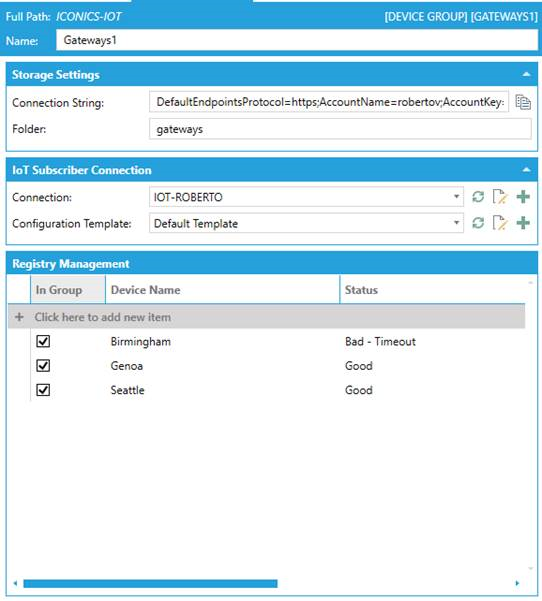Open the Connection dropdown
Image resolution: width=542 pixels, height=601 pixels.
[x=456, y=197]
